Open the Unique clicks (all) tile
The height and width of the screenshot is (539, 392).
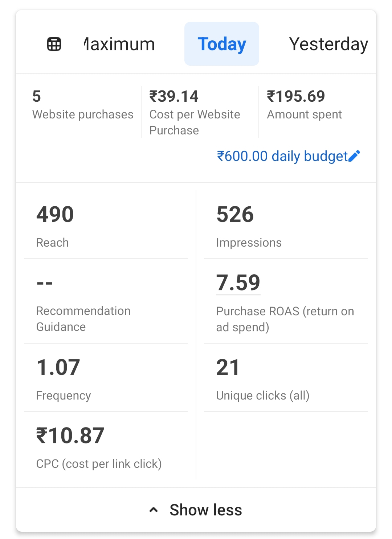coord(285,378)
